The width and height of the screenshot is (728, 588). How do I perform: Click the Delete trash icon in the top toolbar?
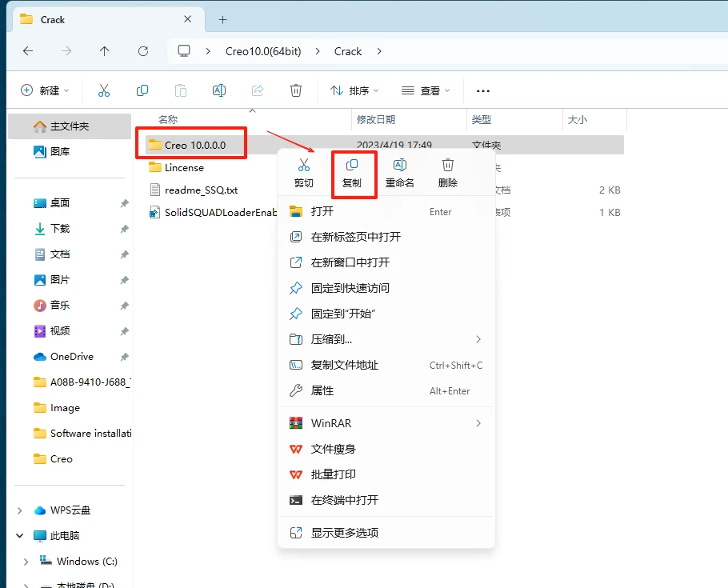coord(296,90)
